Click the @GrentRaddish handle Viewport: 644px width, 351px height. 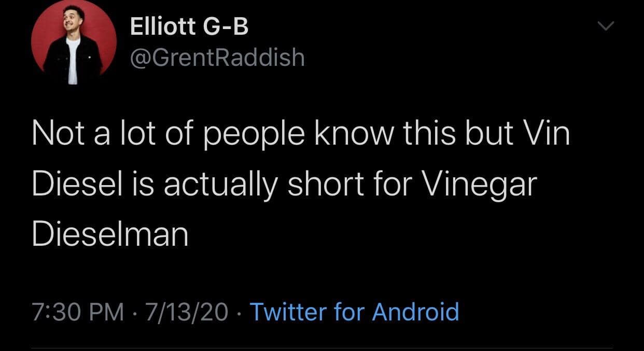coord(217,58)
